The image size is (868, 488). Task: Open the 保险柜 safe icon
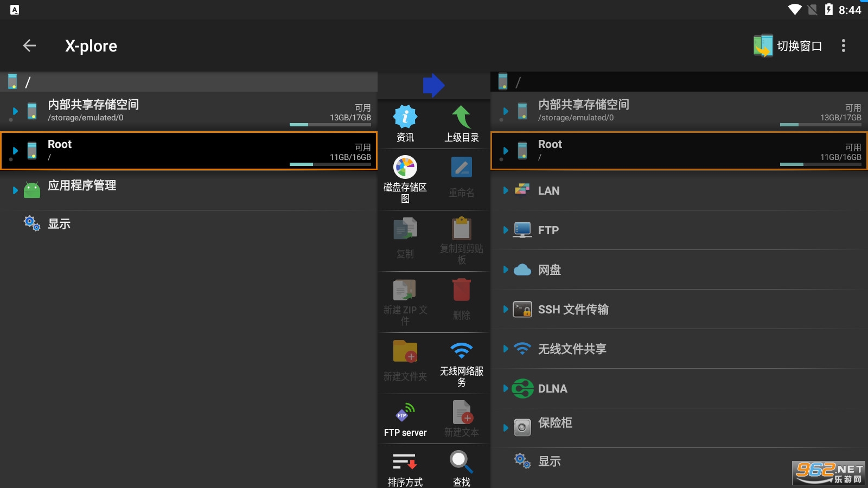(x=522, y=427)
